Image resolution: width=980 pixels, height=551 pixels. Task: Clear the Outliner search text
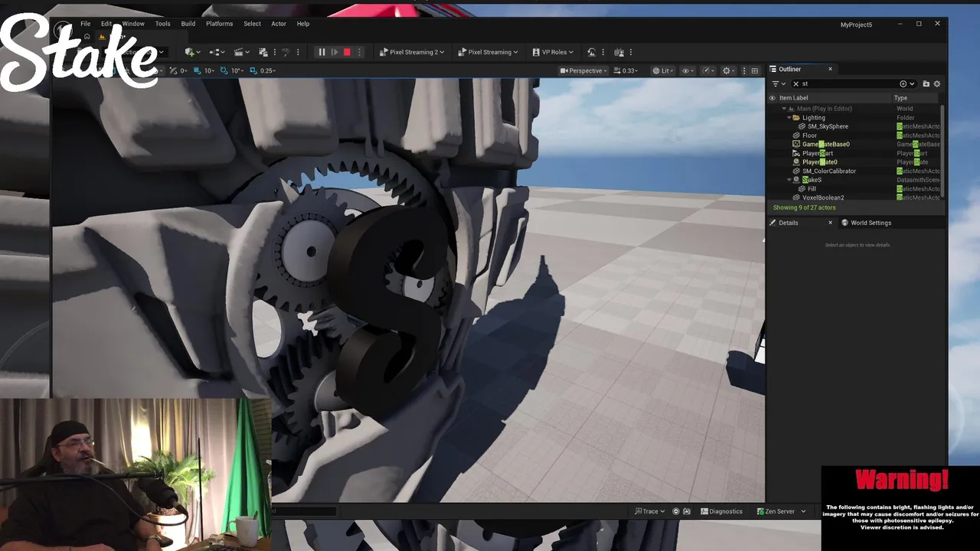[795, 83]
